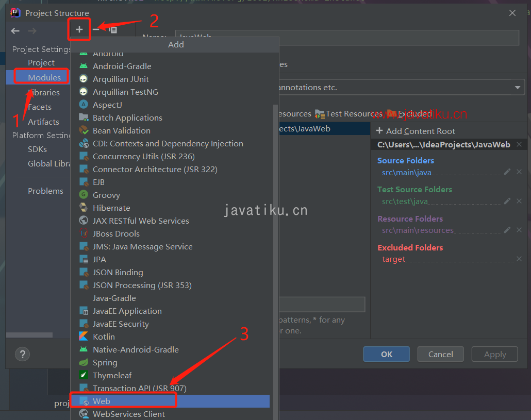Click the Cancel button
The width and height of the screenshot is (531, 420).
click(x=440, y=355)
